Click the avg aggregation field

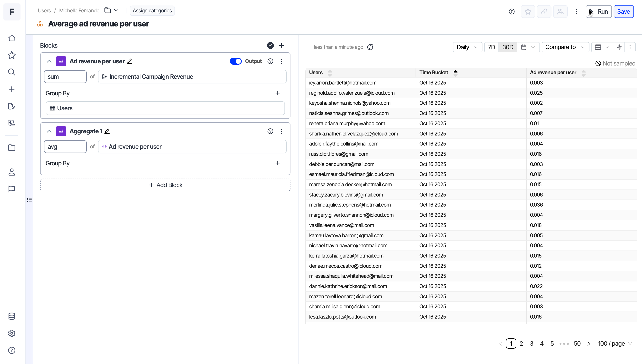pos(65,147)
